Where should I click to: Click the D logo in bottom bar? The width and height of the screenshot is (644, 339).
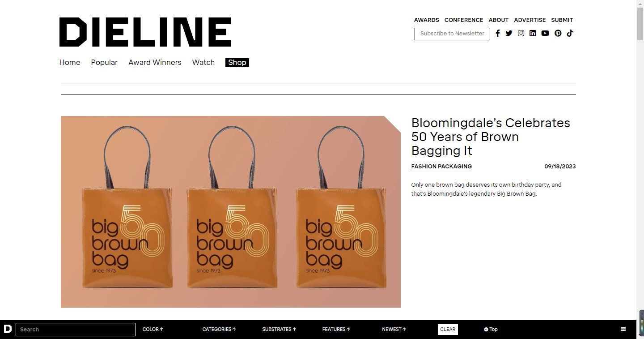8,329
